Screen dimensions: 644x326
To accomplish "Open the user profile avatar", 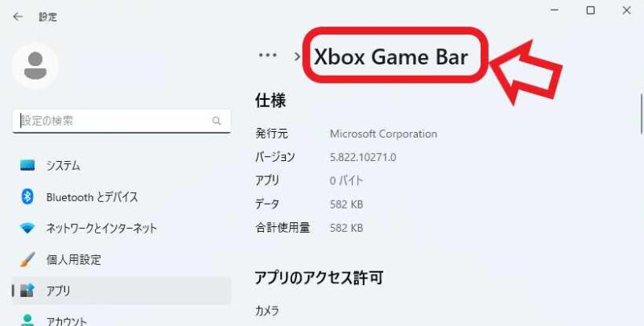I will coord(35,66).
